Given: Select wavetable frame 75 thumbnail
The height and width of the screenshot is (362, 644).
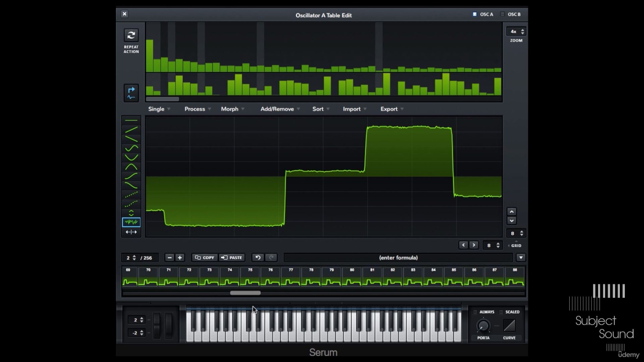Looking at the screenshot, I should [250, 277].
